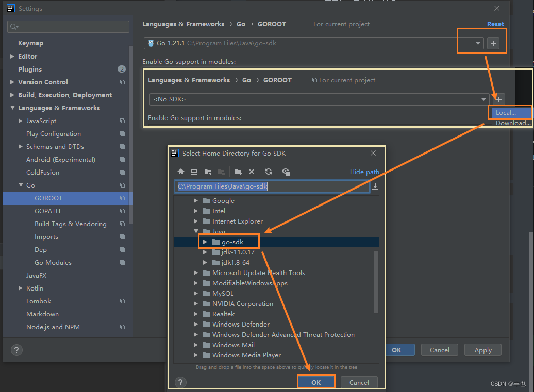Select Play Configuration settings item

coord(54,134)
